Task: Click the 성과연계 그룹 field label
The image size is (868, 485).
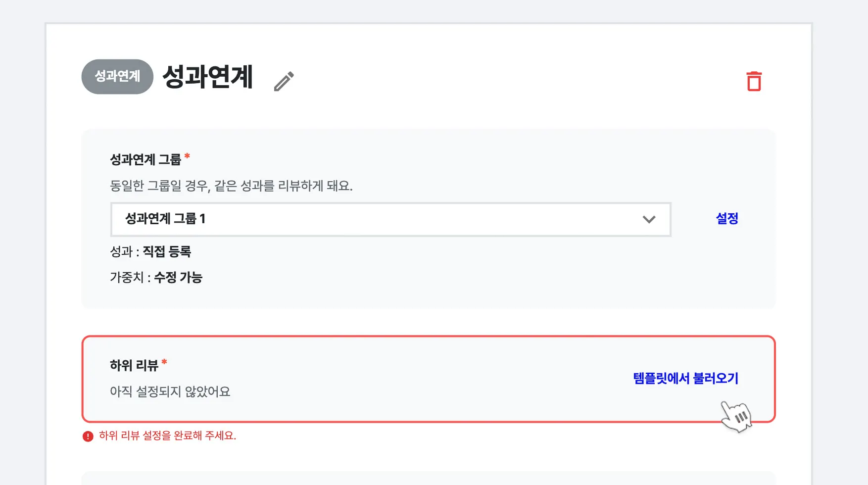Action: (x=145, y=160)
